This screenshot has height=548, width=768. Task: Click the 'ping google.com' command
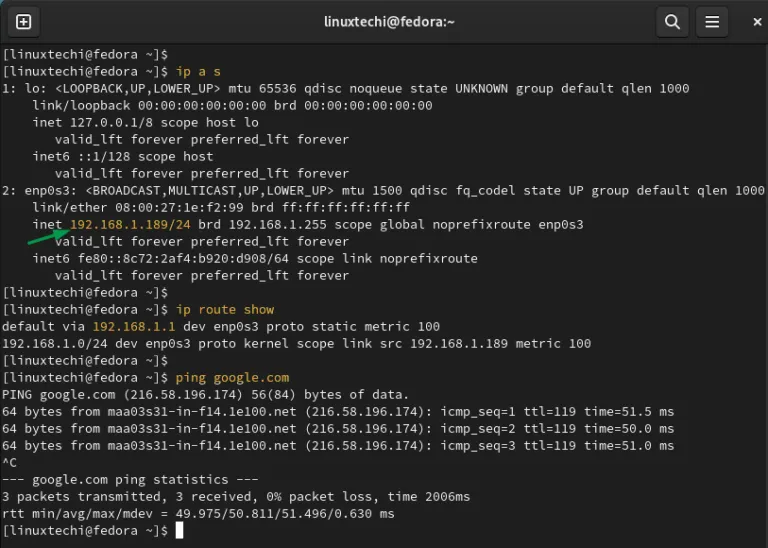[x=232, y=378]
